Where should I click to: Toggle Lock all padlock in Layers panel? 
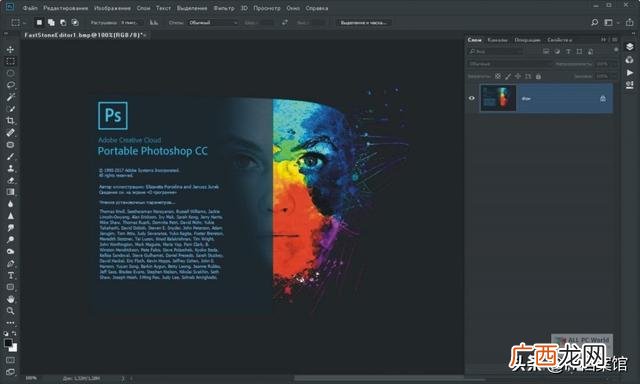coord(538,76)
